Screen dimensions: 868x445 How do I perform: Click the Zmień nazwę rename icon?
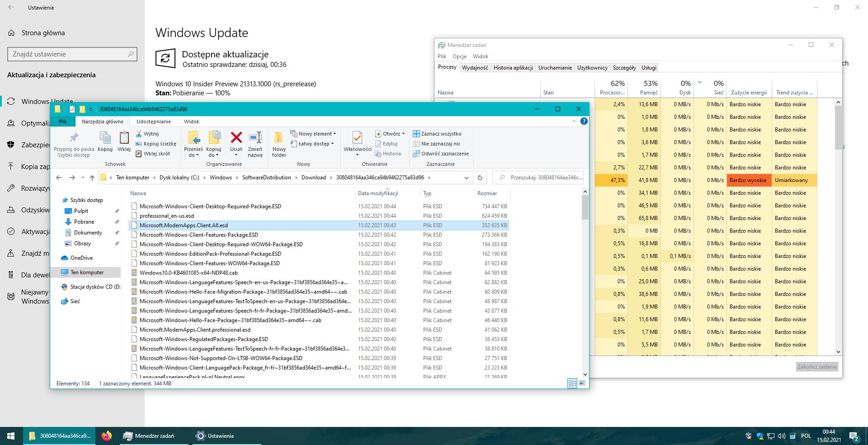255,138
